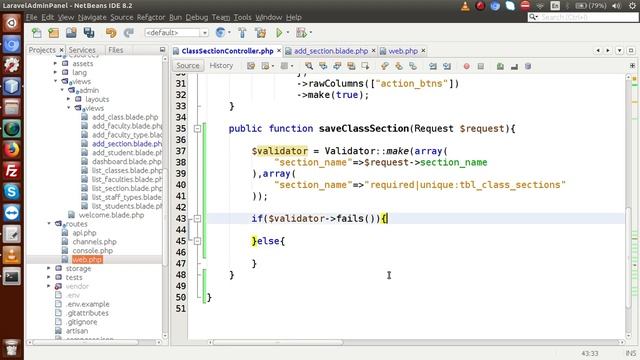Focus the Search (Ctrl+I) field
The width and height of the screenshot is (640, 360).
[x=583, y=17]
